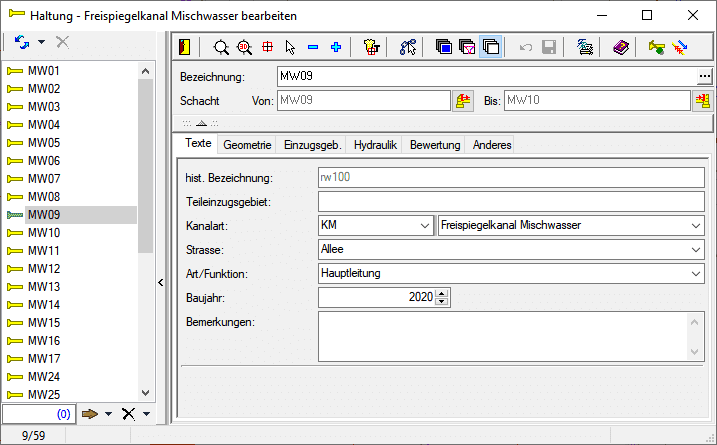This screenshot has width=717, height=445.
Task: Click the refresh arrows icon above list
Action: [x=23, y=42]
